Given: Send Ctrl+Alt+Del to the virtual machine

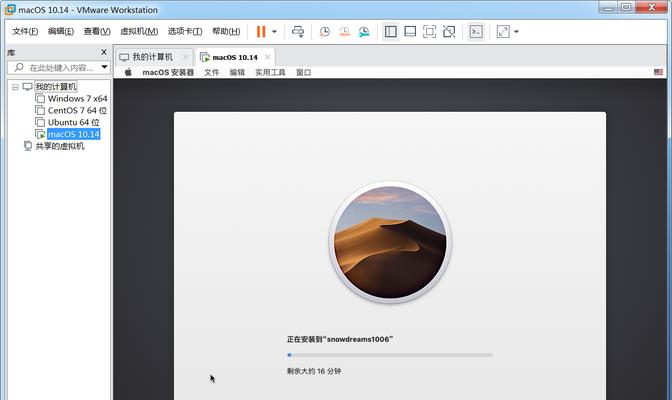Looking at the screenshot, I should pos(298,31).
